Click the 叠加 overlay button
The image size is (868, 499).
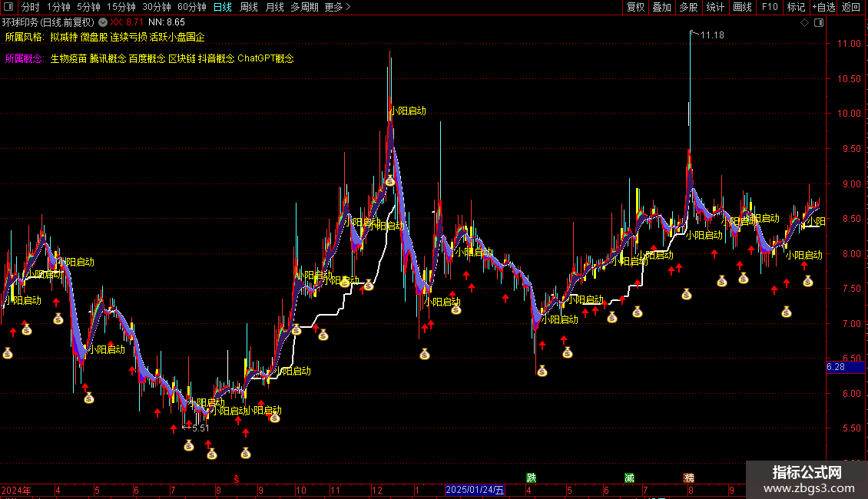pos(661,7)
